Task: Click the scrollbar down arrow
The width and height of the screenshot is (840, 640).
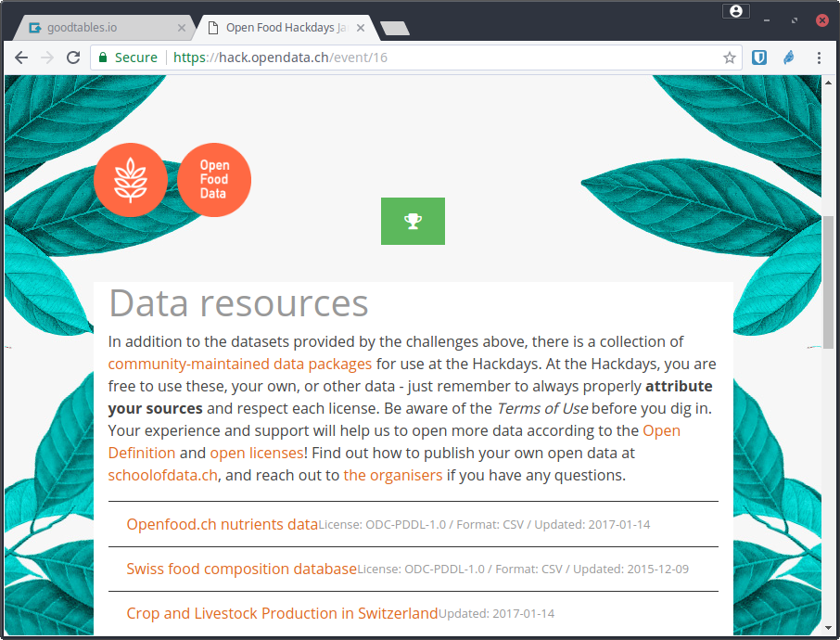Action: [x=828, y=627]
